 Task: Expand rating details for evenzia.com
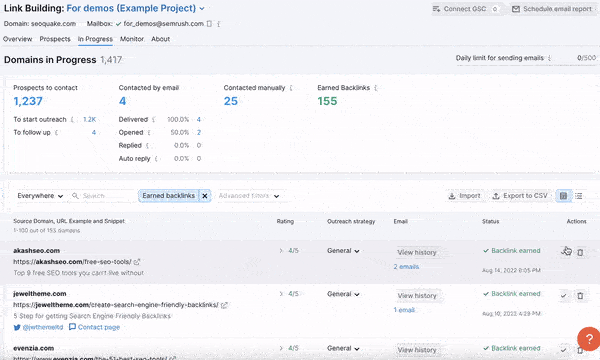(x=281, y=349)
